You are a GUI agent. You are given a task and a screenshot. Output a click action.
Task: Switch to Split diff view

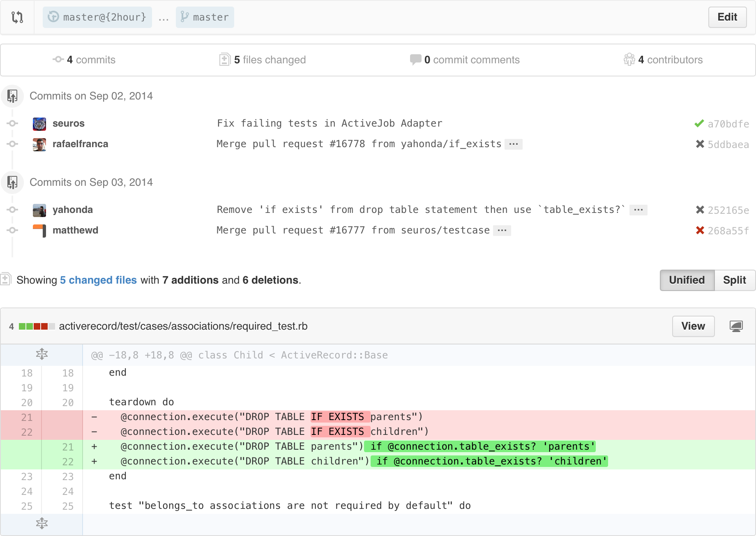pyautogui.click(x=735, y=280)
